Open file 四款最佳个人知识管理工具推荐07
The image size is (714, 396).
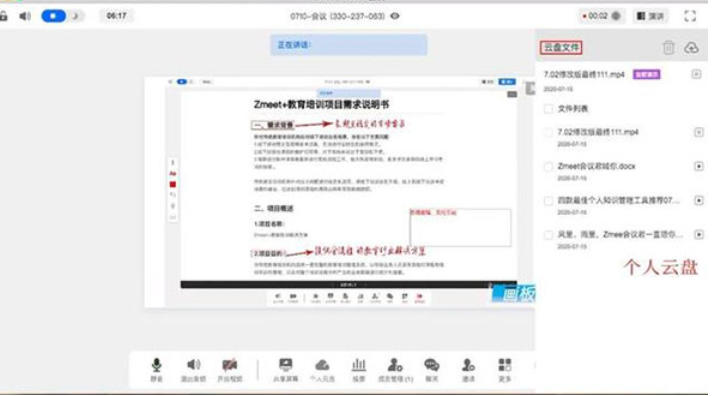coord(618,200)
